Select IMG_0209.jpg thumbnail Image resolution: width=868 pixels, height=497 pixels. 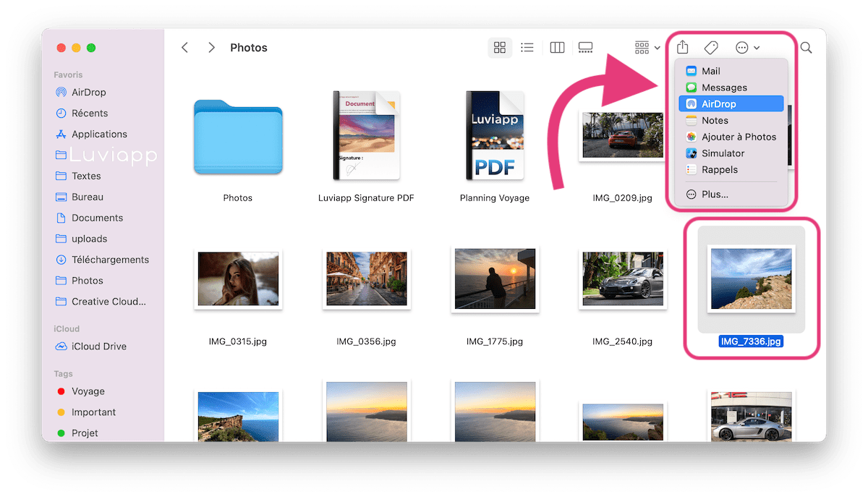click(x=623, y=136)
